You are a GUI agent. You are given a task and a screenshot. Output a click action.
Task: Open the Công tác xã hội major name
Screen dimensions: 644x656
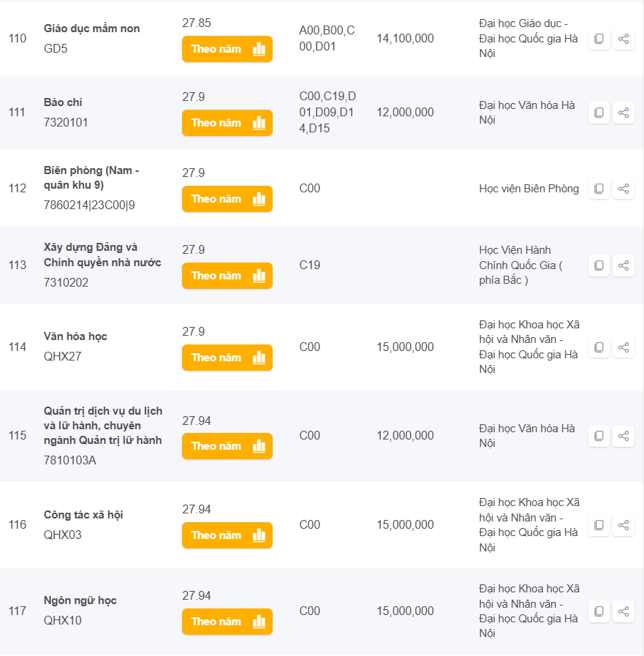(x=83, y=515)
